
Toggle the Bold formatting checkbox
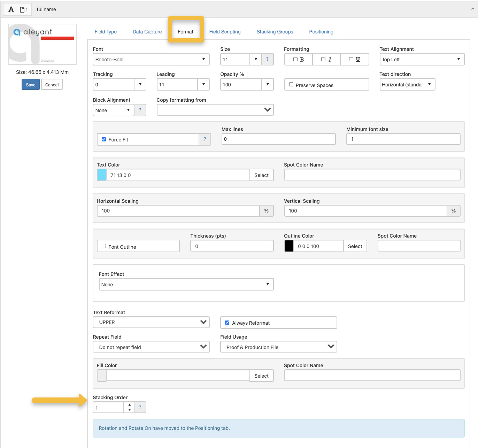pos(295,59)
